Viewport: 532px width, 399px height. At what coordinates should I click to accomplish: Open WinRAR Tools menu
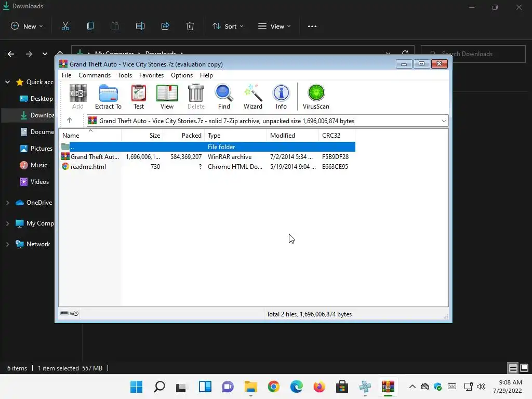coord(125,75)
